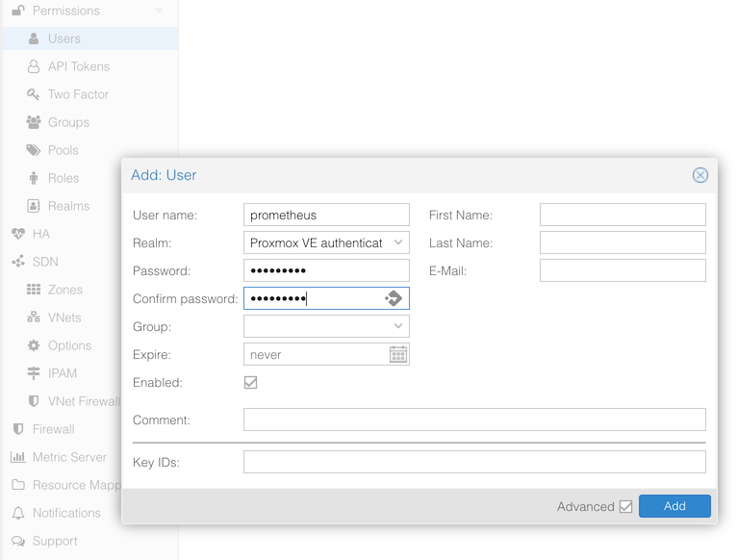738x560 pixels.
Task: Open the Realm dropdown
Action: tap(398, 242)
